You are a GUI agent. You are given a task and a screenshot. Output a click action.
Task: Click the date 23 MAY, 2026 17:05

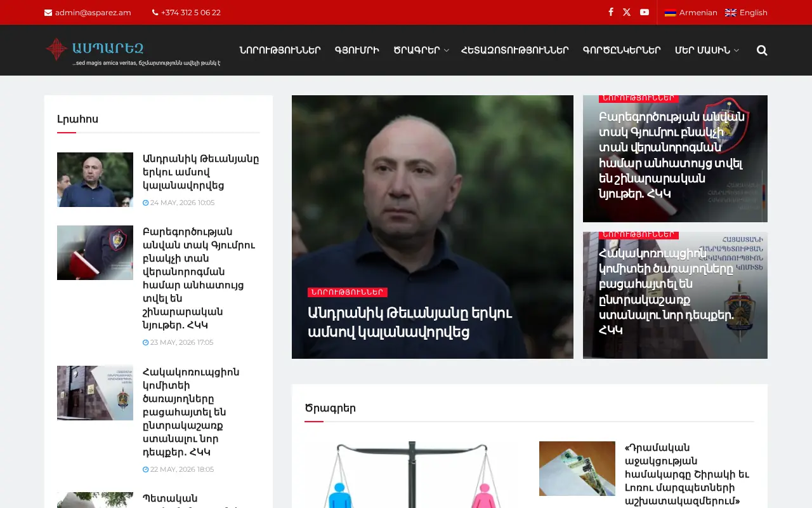point(181,342)
